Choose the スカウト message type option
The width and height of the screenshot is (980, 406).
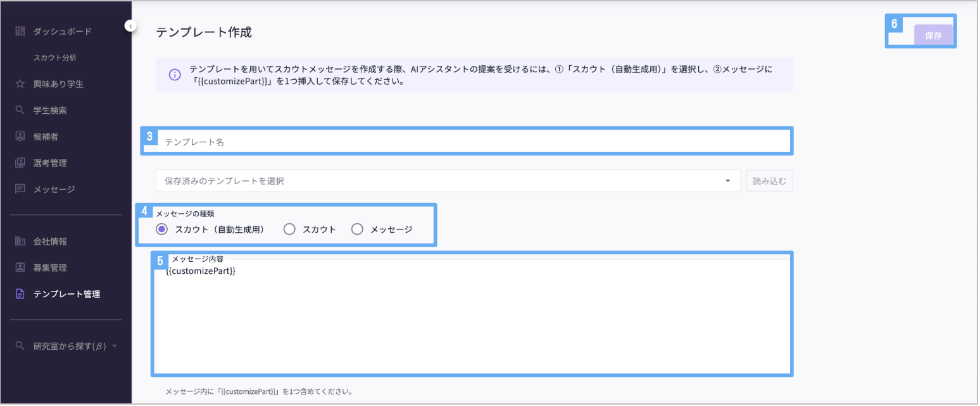(x=289, y=229)
